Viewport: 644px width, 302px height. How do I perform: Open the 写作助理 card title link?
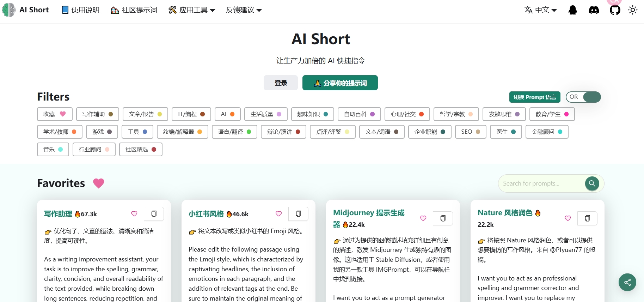(x=58, y=214)
